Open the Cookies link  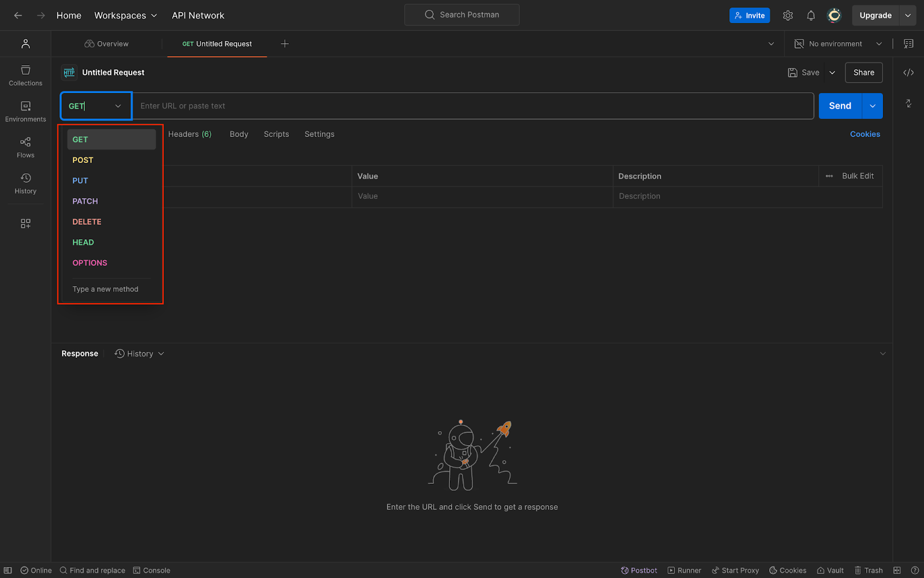865,134
